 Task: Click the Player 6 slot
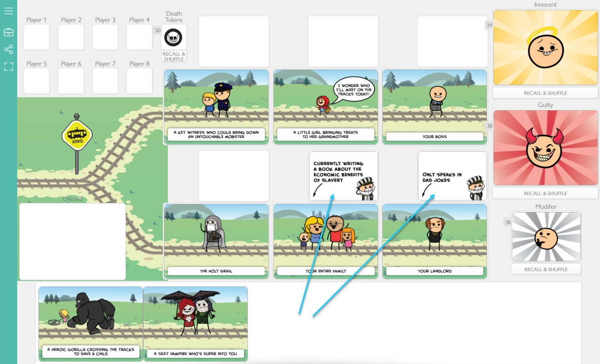71,81
